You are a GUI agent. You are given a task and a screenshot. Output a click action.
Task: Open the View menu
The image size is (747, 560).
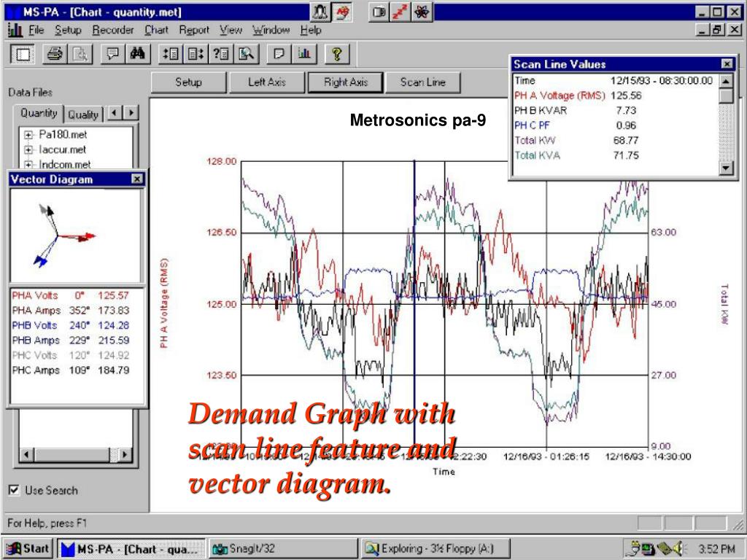tap(231, 30)
